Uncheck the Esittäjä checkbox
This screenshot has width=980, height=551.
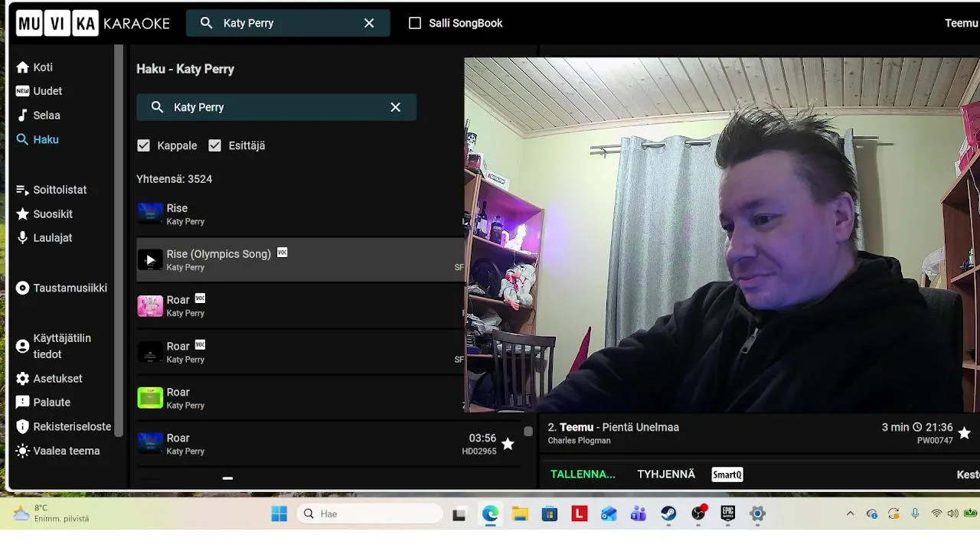pos(214,145)
